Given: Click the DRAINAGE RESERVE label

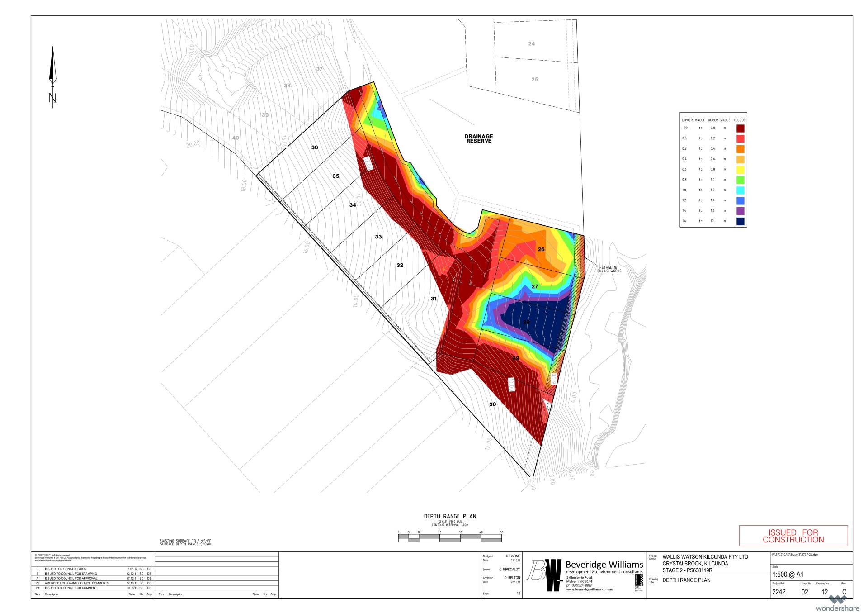Looking at the screenshot, I should 479,138.
